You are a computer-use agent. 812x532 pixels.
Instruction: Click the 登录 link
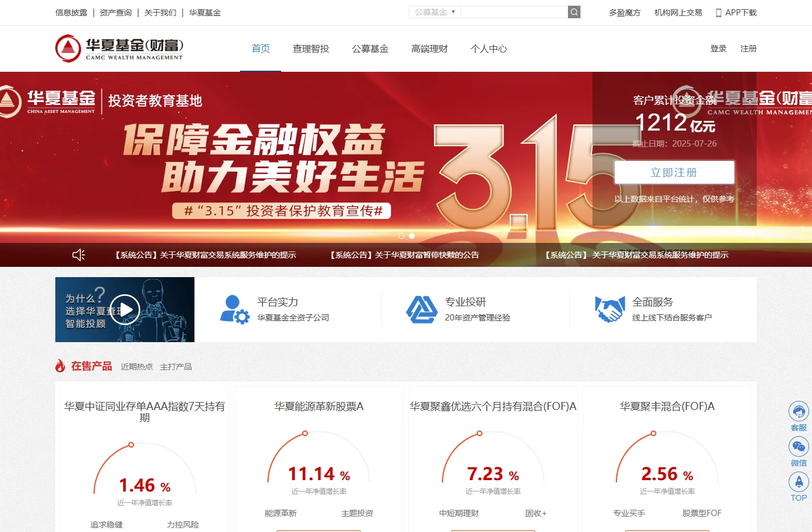718,48
